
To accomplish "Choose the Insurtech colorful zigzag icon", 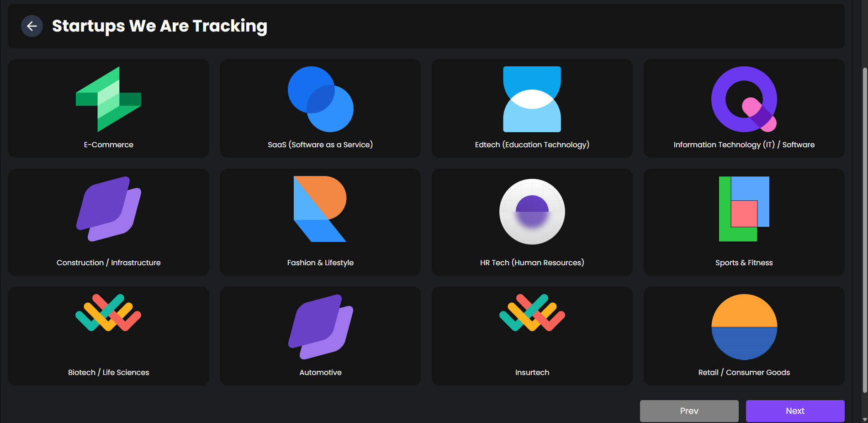I will click(532, 313).
